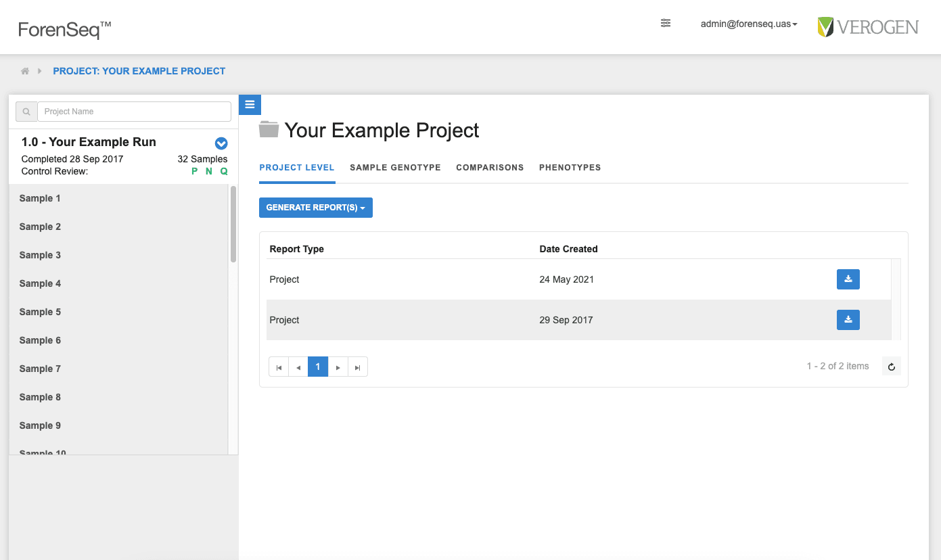Click the Date Created column header
This screenshot has width=941, height=560.
[568, 249]
